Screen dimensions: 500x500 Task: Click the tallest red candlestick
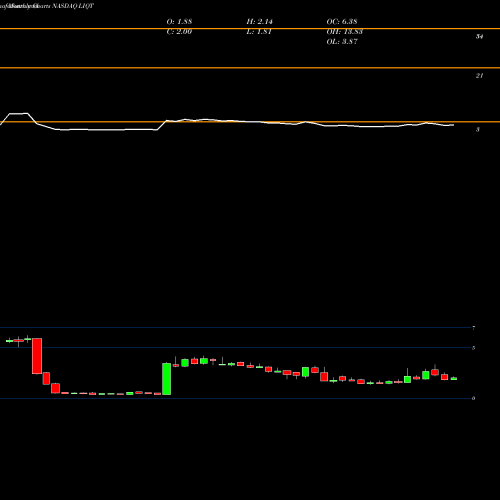tap(37, 356)
